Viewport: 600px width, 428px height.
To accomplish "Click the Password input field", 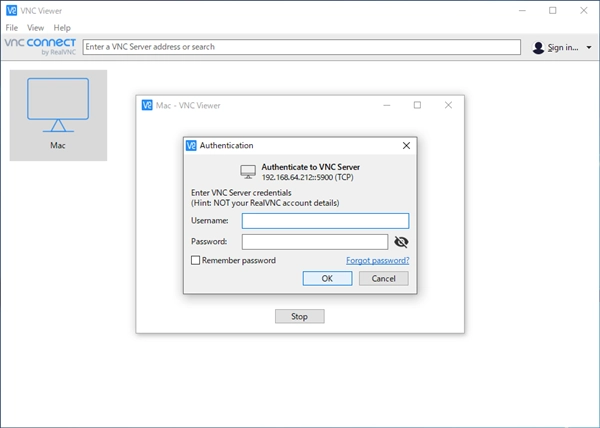I will click(x=315, y=242).
